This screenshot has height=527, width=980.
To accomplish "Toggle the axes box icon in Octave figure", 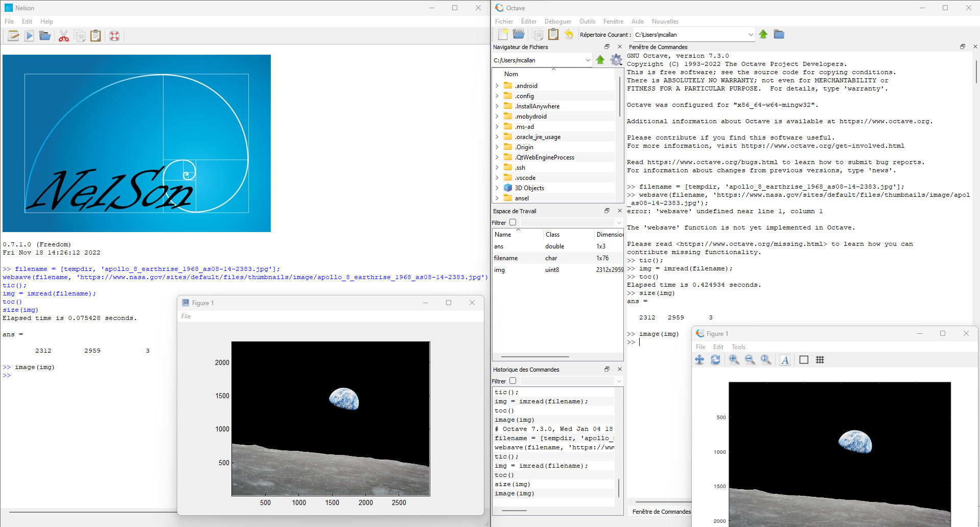I will tap(804, 360).
